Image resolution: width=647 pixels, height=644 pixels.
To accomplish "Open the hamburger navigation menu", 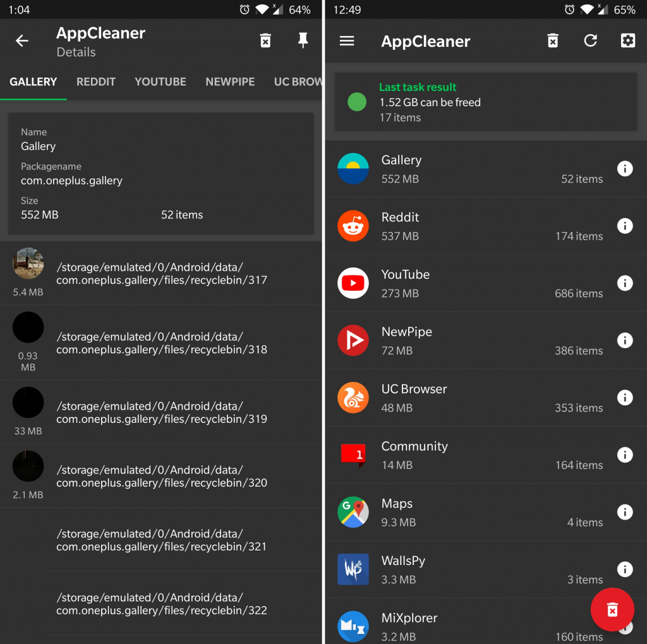I will pyautogui.click(x=347, y=40).
